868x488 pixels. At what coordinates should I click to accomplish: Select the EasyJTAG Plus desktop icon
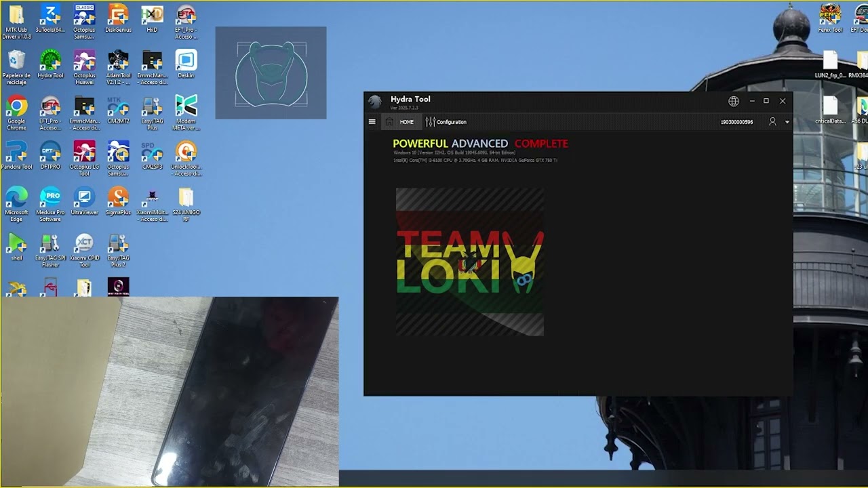[x=152, y=113]
